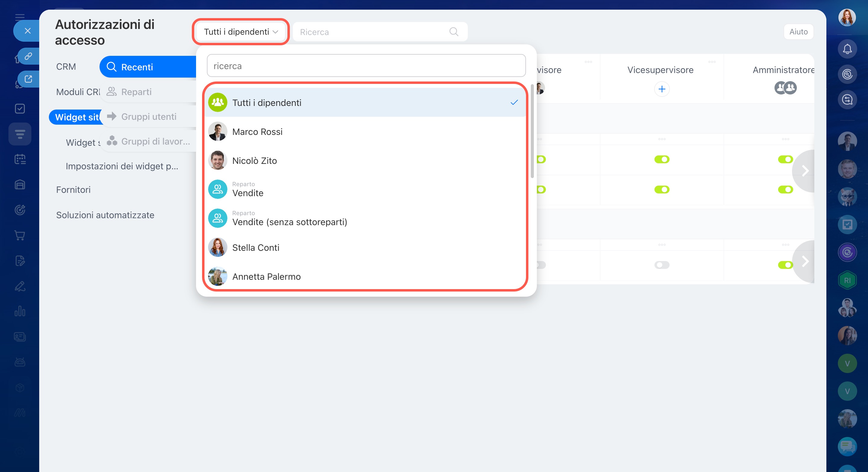The width and height of the screenshot is (868, 472).
Task: Click the magnifier icon in Ricerca field
Action: coord(454,32)
